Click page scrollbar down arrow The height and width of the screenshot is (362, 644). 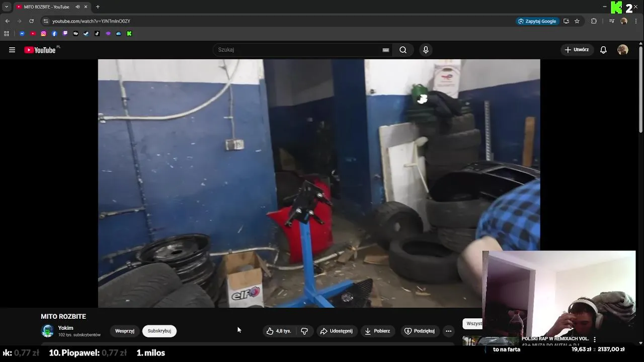click(640, 343)
